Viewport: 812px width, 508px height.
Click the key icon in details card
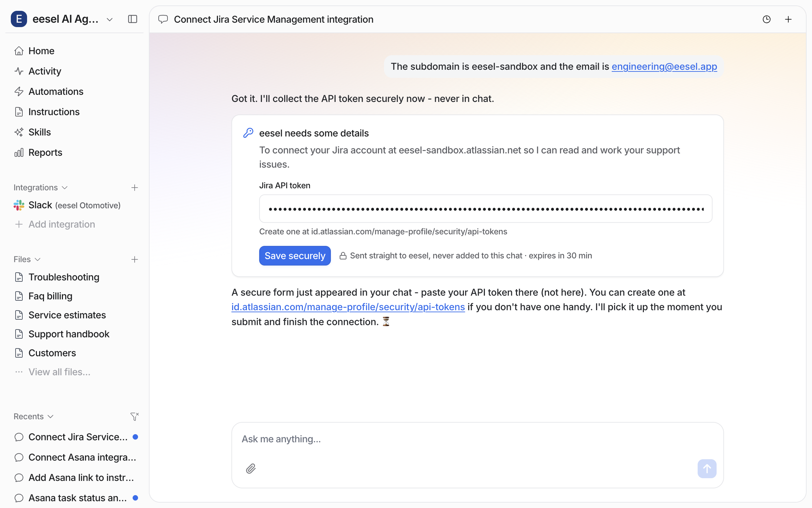tap(248, 133)
